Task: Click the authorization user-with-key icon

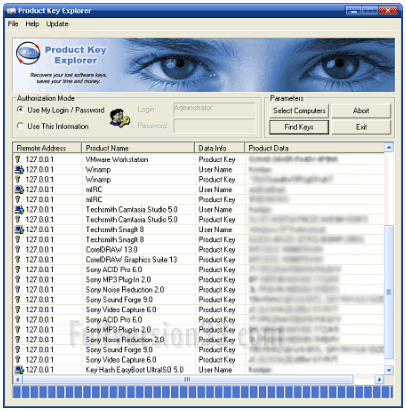Action: point(120,118)
